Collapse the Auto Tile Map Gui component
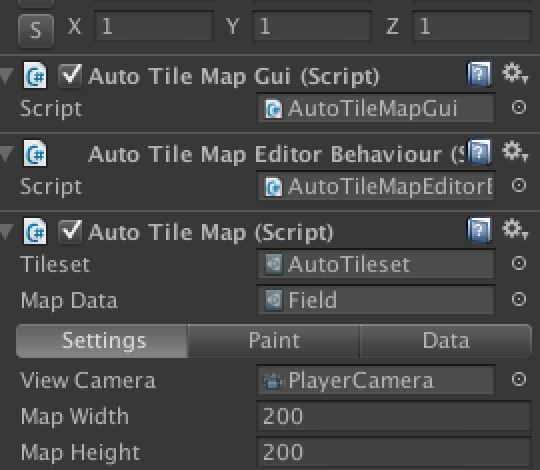The image size is (540, 470). tap(7, 76)
